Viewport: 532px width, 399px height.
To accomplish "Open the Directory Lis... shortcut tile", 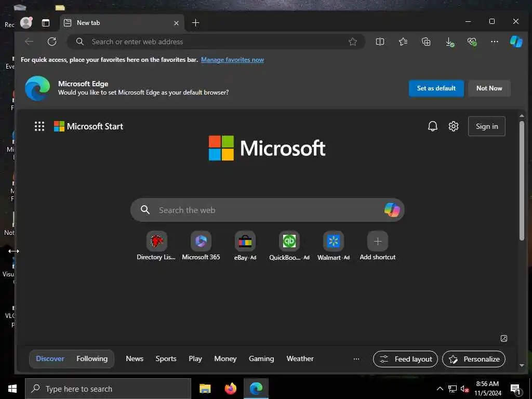I will 156,246.
